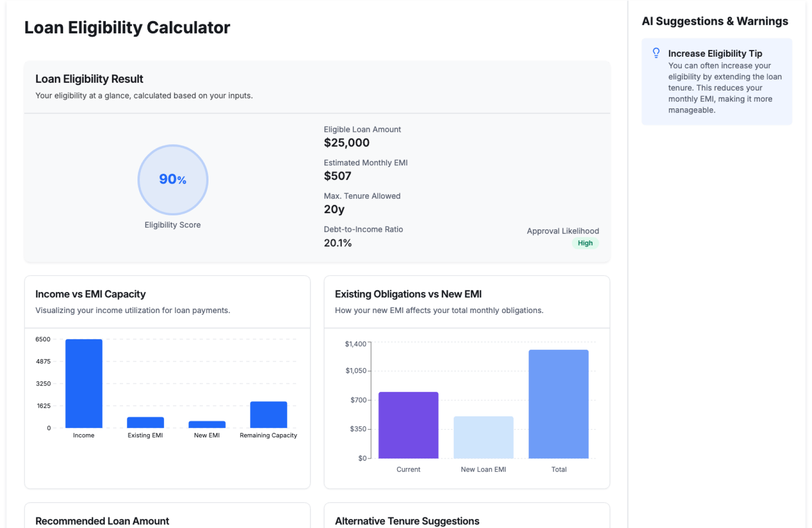
Task: Click the Debt-to-Income Ratio value 20.1%
Action: 337,243
